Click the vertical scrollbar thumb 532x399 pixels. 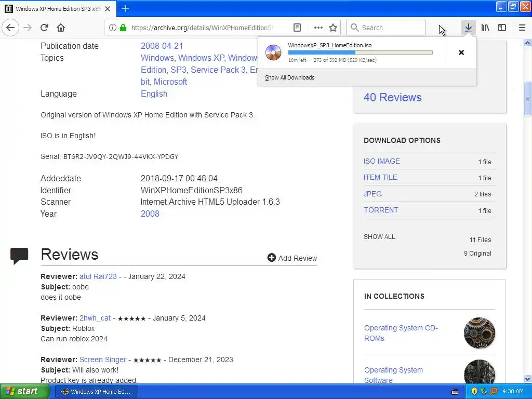527,99
